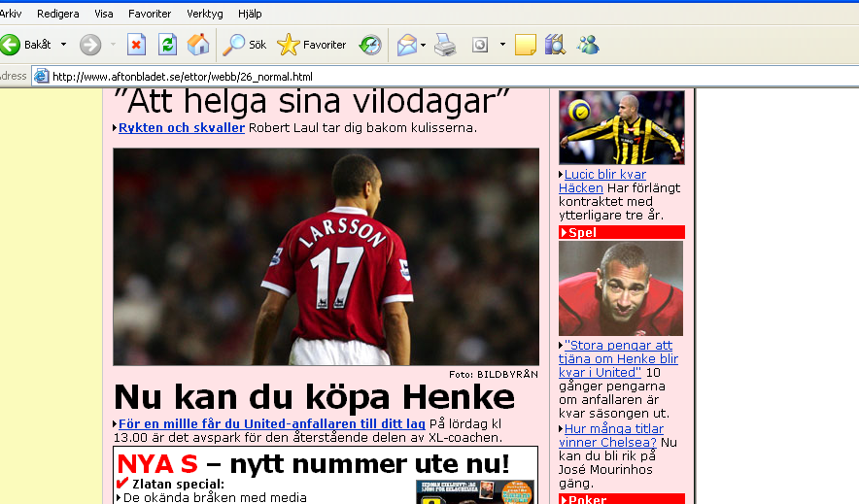
Task: Open the Visa menu
Action: (104, 14)
